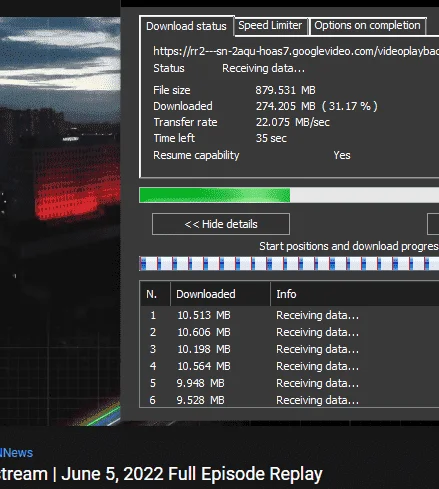
Task: Click the Status text Receiving data...
Action: 263,68
